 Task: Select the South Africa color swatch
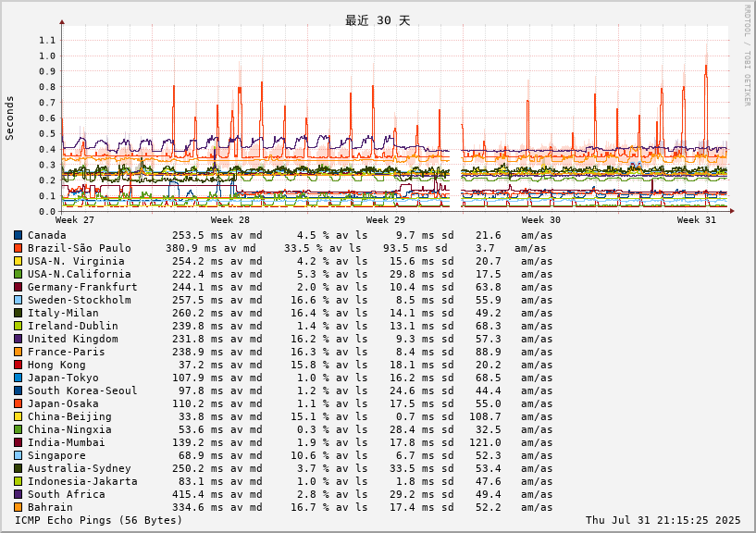point(19,494)
